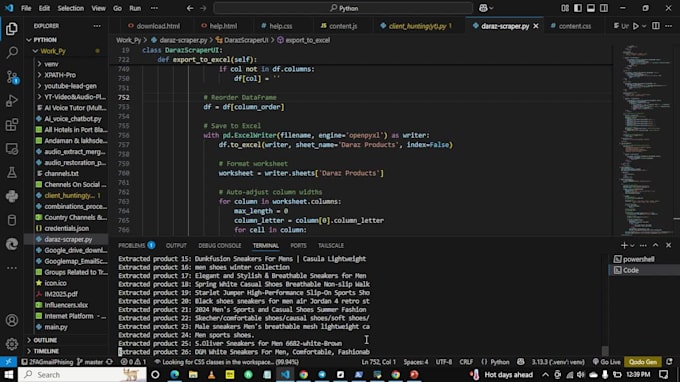Open Microsoft Edge from the taskbar
680x382 pixels.
[174, 375]
